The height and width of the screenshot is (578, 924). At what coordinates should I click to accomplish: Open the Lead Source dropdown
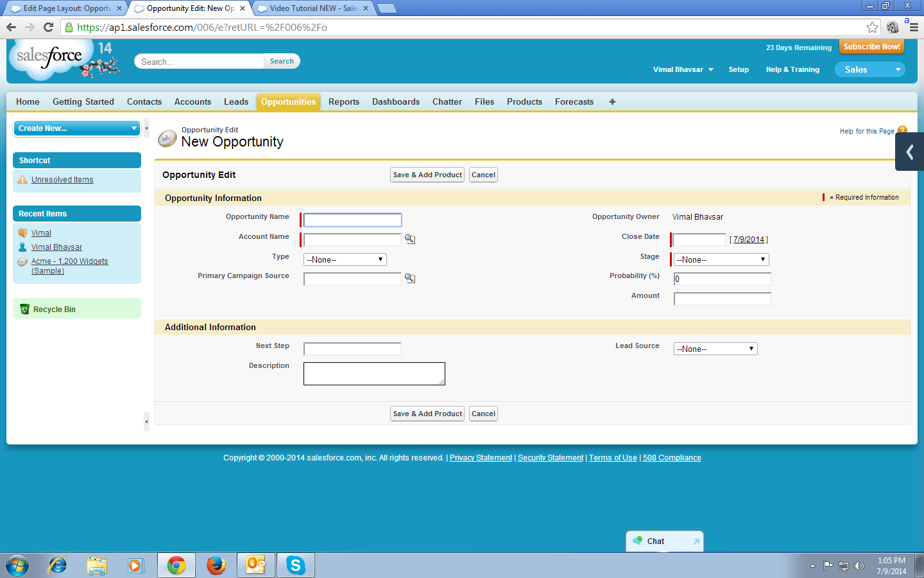(x=715, y=349)
